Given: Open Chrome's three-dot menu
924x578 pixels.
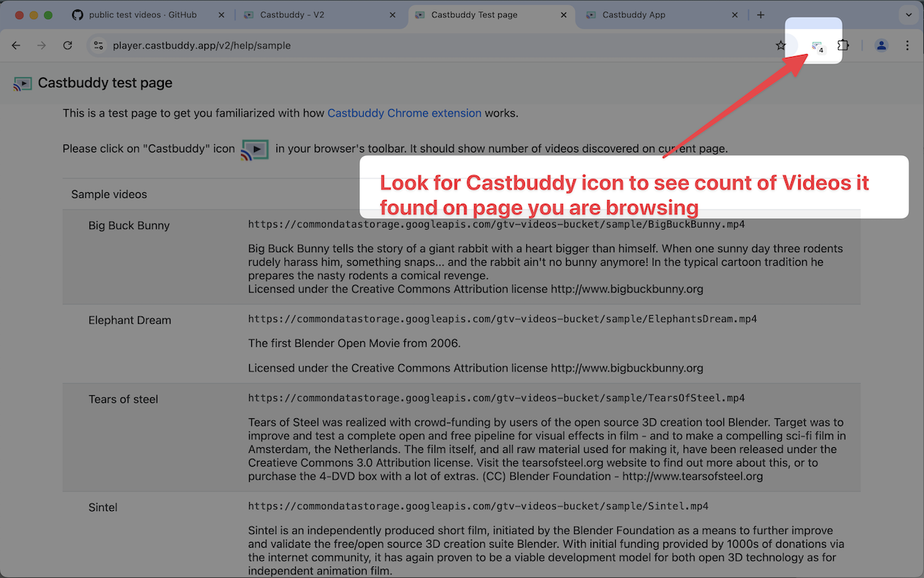Looking at the screenshot, I should point(907,46).
